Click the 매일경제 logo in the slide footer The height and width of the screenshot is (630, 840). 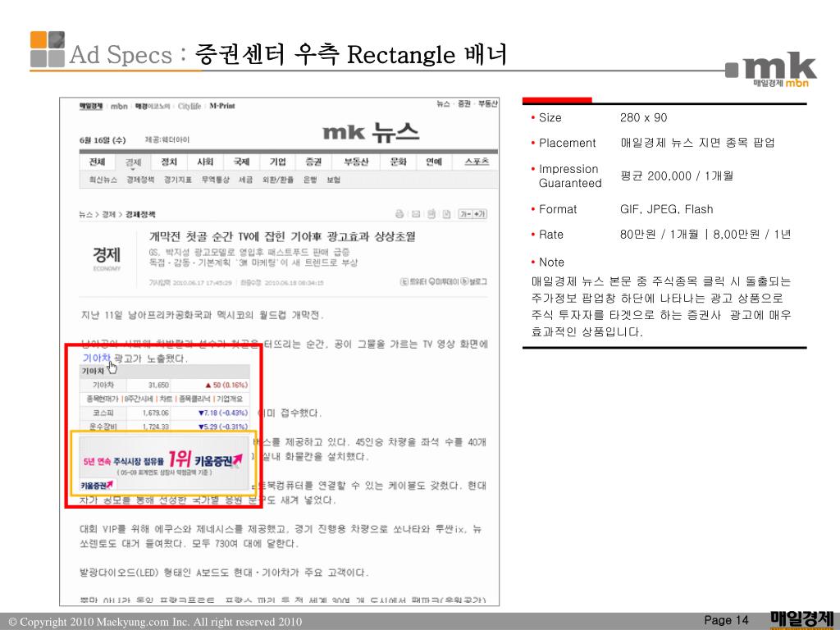coord(802,620)
